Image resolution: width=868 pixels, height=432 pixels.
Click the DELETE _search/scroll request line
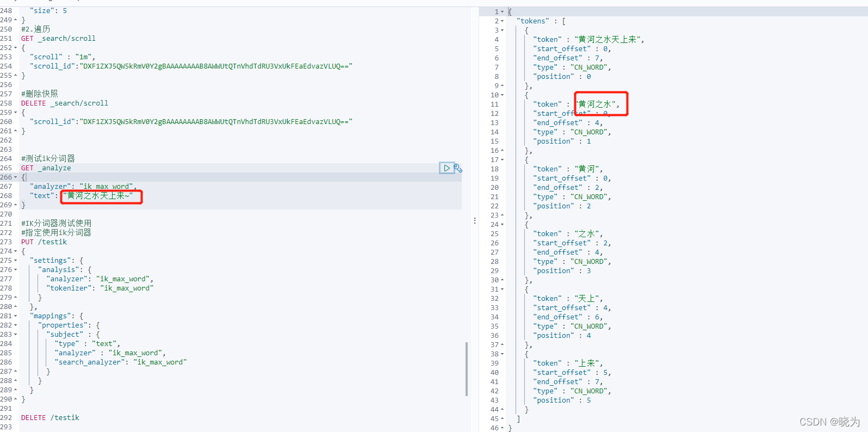[65, 103]
